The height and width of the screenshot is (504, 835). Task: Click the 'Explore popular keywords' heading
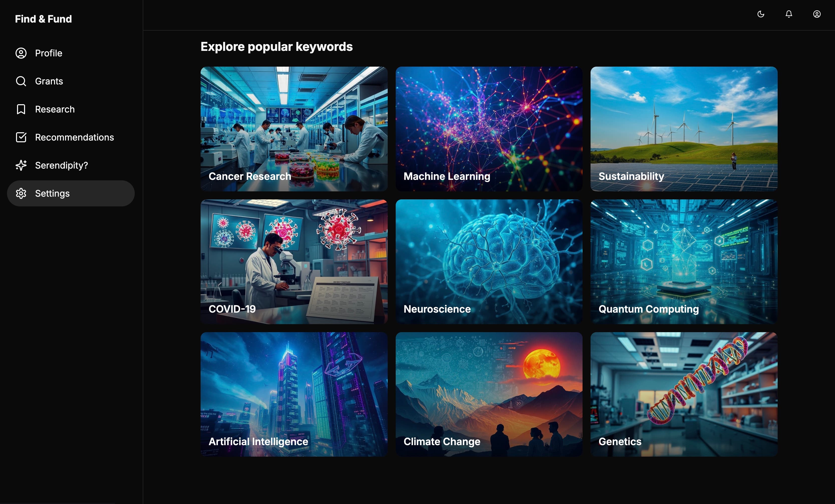(x=276, y=47)
